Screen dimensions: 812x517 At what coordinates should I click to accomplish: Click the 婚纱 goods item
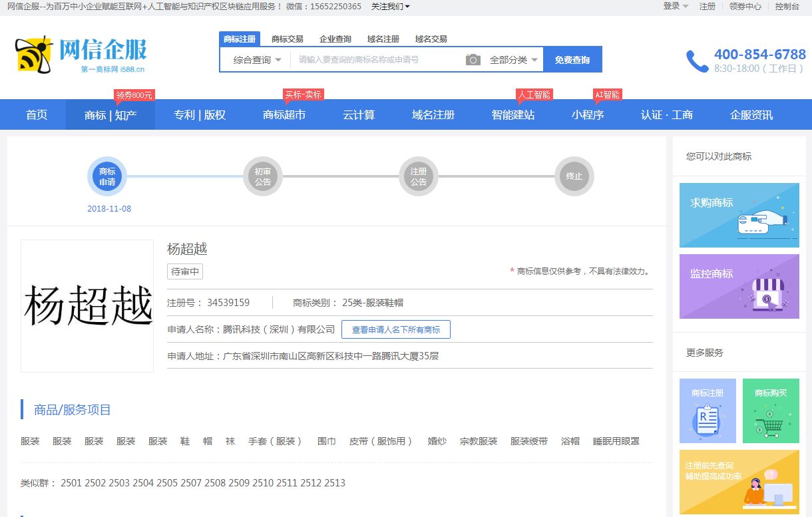tap(437, 441)
